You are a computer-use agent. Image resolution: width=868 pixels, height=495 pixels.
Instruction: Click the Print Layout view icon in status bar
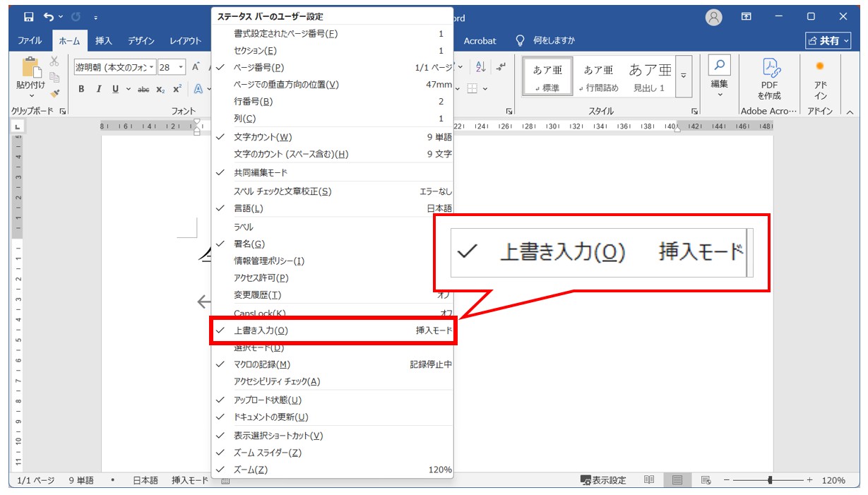click(677, 480)
